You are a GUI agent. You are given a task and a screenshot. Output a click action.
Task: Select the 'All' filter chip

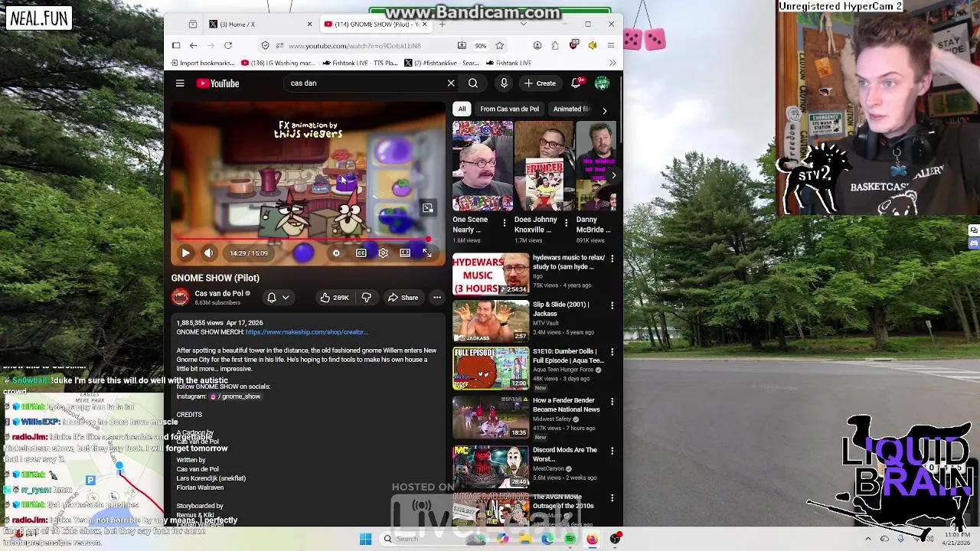coord(462,109)
